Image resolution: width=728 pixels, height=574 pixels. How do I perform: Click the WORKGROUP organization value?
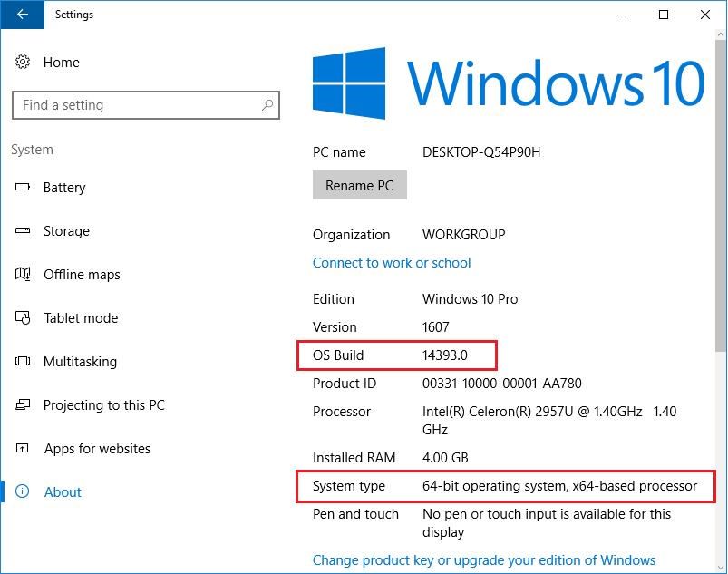pyautogui.click(x=464, y=235)
